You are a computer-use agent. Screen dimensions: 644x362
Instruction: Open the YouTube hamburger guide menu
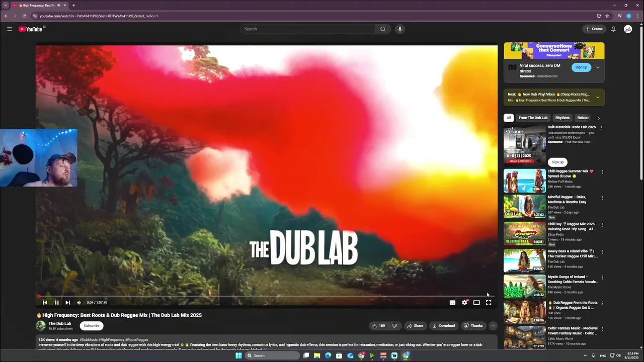[9, 29]
